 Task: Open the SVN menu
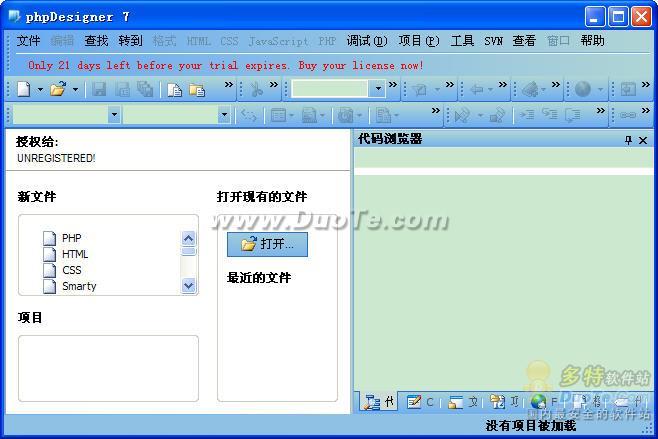click(x=493, y=41)
